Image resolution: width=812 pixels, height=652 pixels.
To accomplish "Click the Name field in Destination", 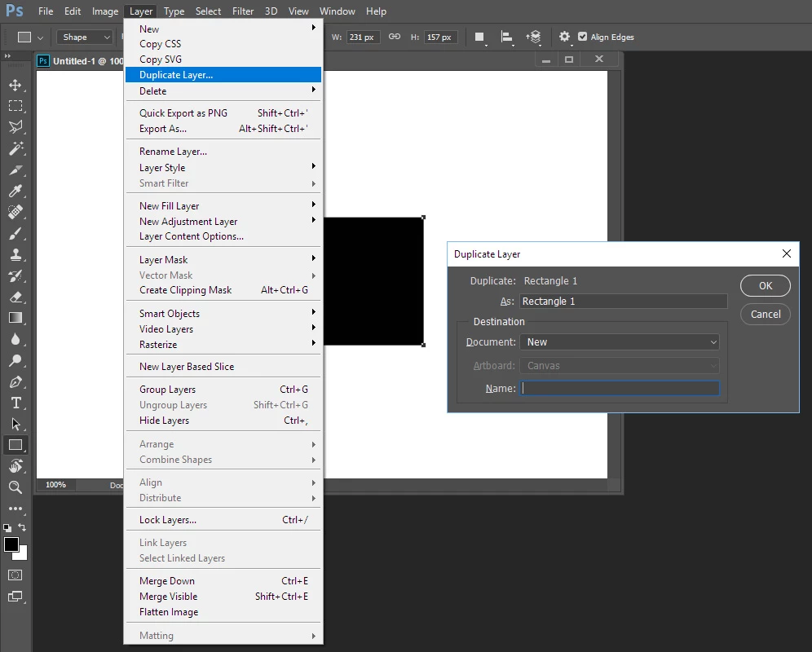I will coord(620,388).
